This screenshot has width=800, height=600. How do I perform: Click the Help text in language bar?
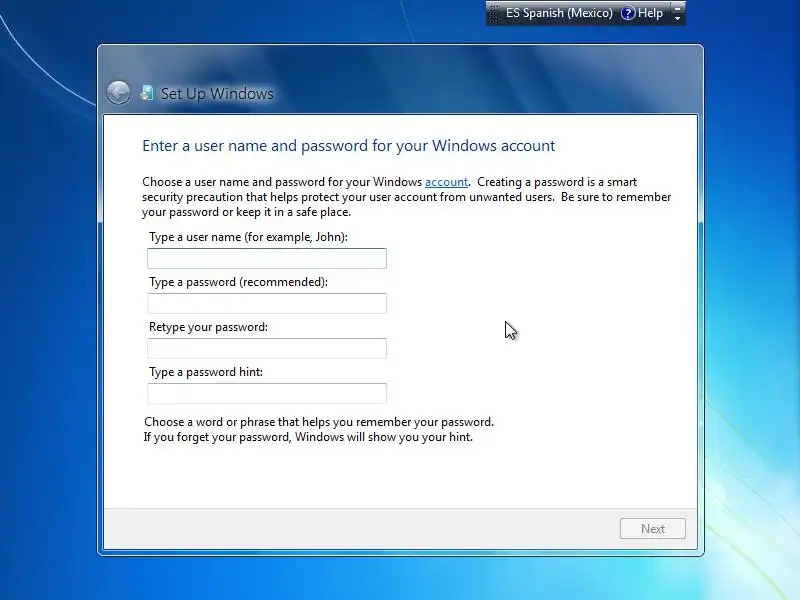(x=650, y=13)
